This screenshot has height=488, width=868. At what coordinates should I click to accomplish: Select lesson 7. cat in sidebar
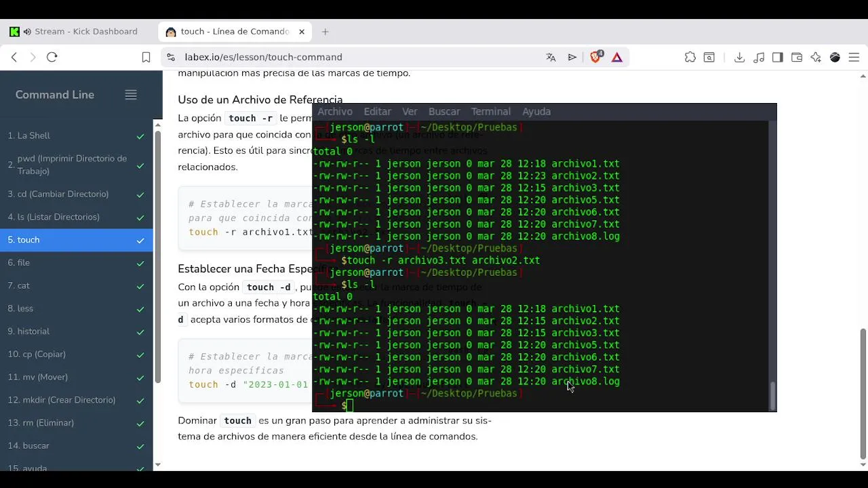77,286
